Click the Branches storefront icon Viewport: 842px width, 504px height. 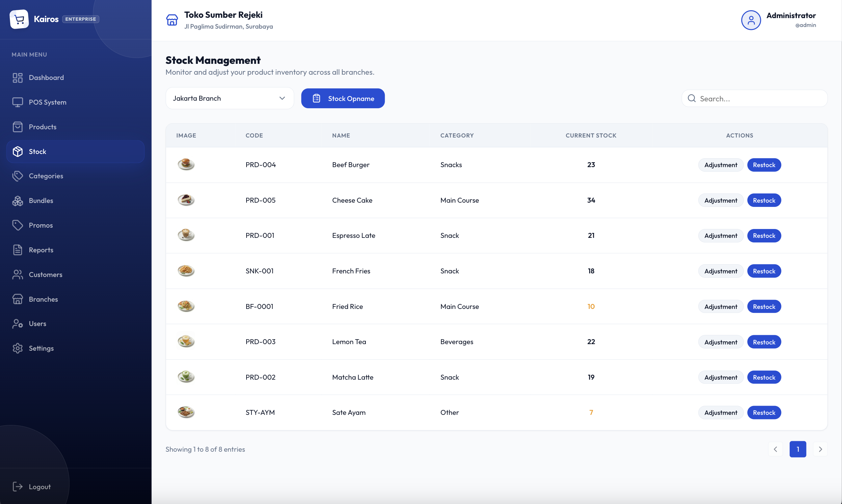click(17, 299)
